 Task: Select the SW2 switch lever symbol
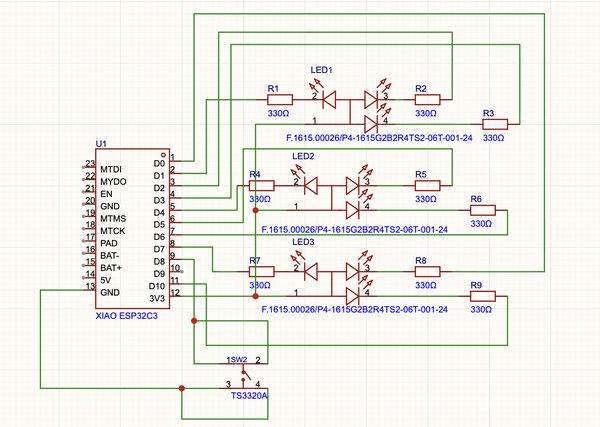coord(246,375)
